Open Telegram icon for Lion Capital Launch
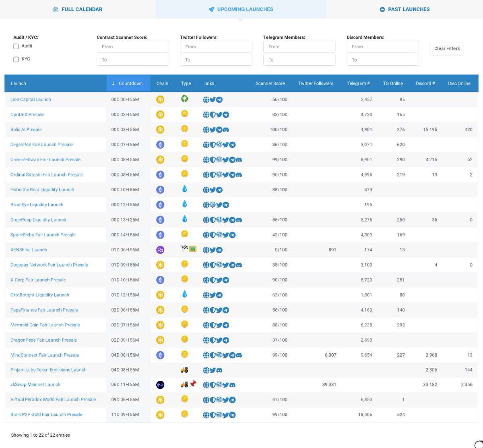This screenshot has height=448, width=483. (x=219, y=100)
